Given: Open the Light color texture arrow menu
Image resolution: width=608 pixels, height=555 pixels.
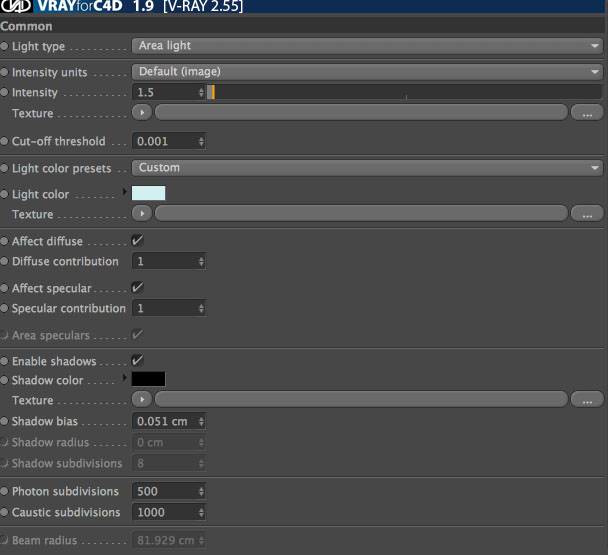Looking at the screenshot, I should [x=142, y=213].
